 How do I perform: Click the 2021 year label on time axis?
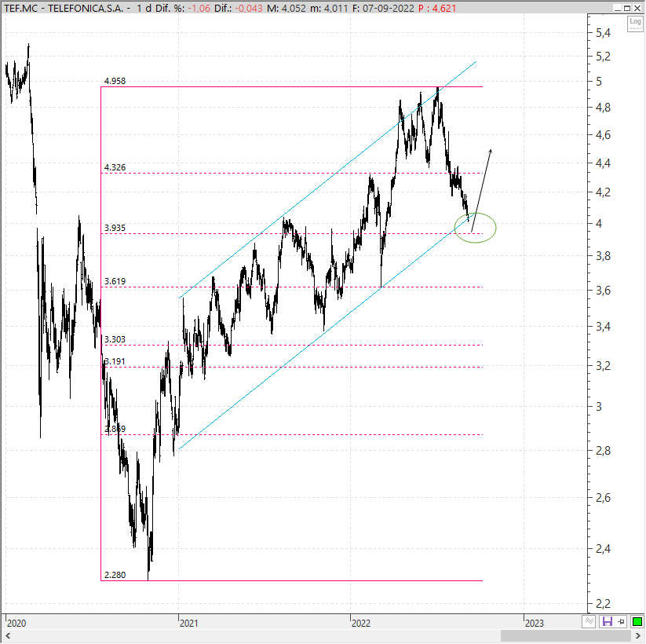point(188,623)
